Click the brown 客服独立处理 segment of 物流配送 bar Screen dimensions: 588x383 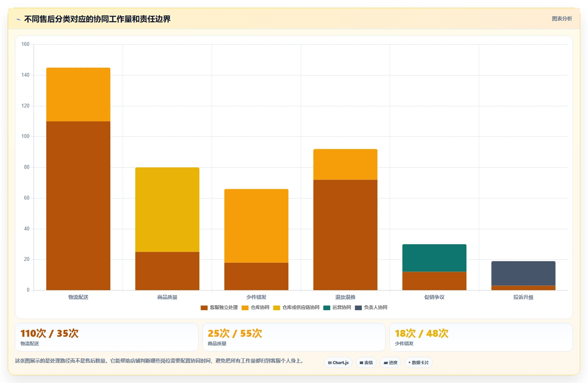[x=78, y=206]
